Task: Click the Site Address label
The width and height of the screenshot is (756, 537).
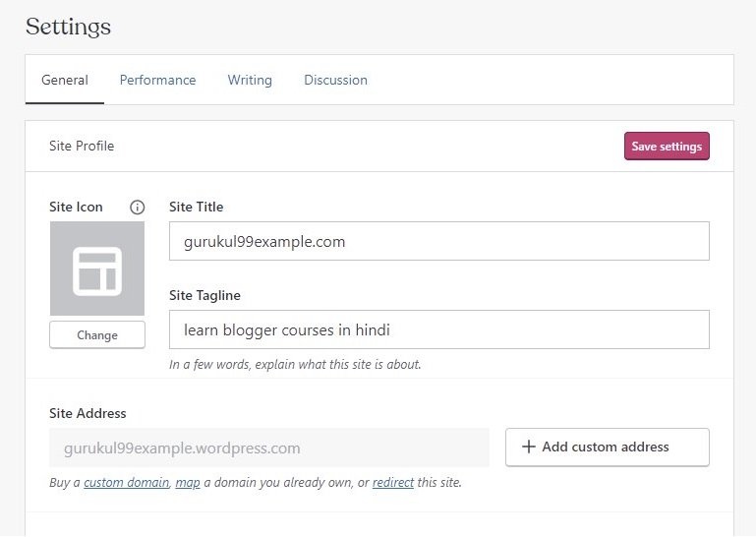Action: 87,413
